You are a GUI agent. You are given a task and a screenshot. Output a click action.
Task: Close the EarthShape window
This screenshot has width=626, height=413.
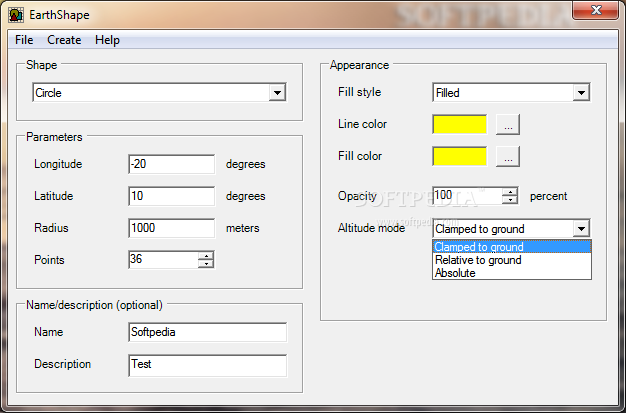click(596, 10)
